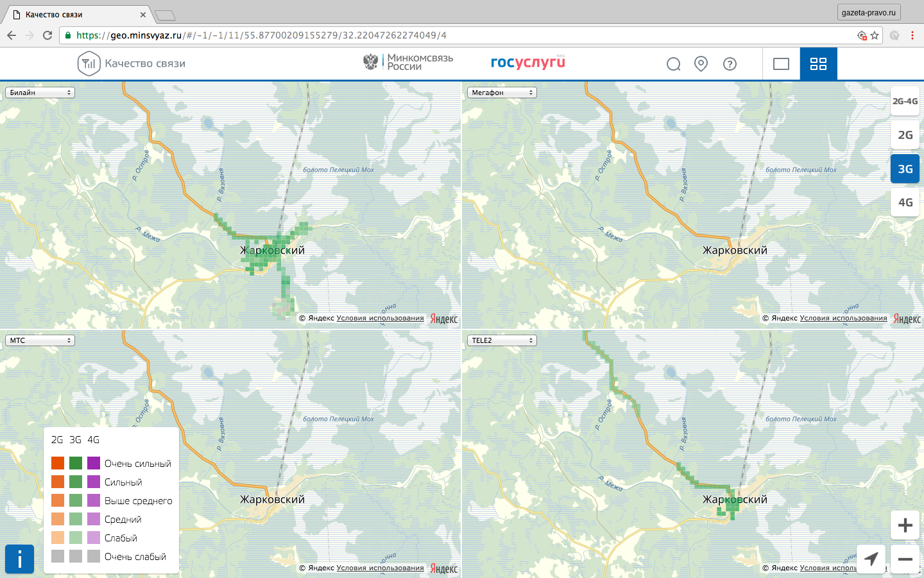The width and height of the screenshot is (924, 578).
Task: Switch to single map view icon
Action: coord(781,64)
